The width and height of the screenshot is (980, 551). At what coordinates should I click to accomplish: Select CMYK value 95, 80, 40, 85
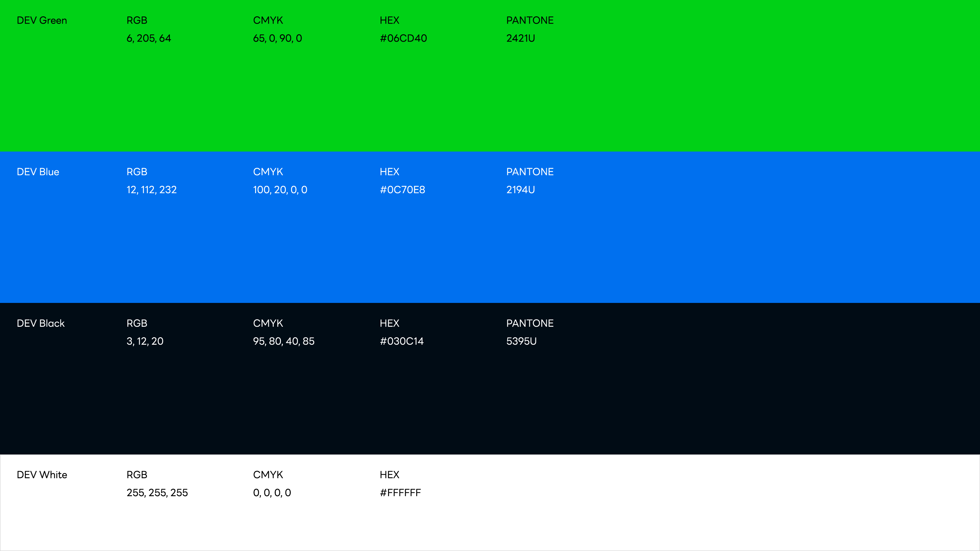284,341
